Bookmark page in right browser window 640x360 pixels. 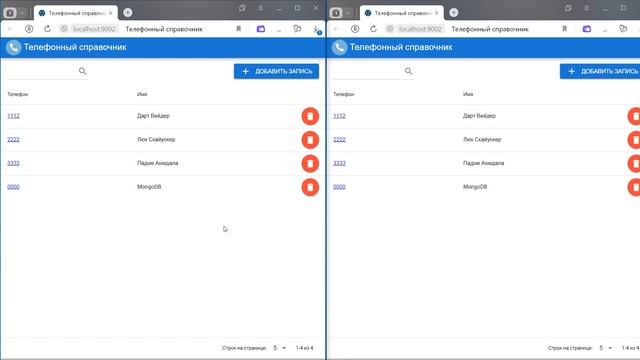(564, 29)
